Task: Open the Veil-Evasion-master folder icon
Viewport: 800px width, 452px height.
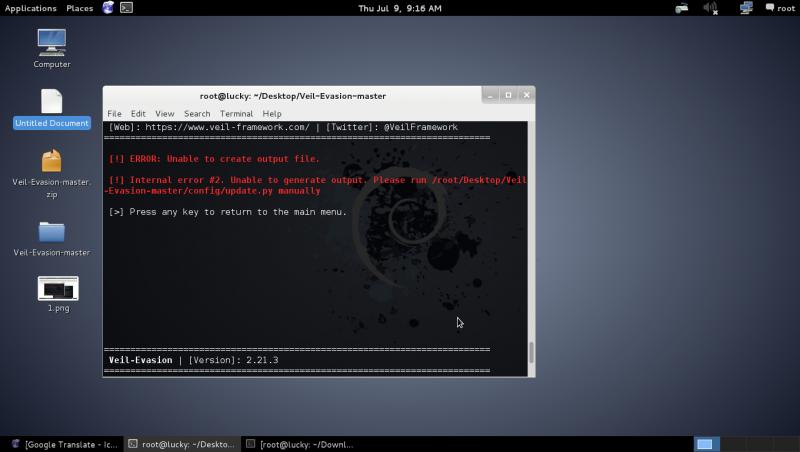Action: coord(52,232)
